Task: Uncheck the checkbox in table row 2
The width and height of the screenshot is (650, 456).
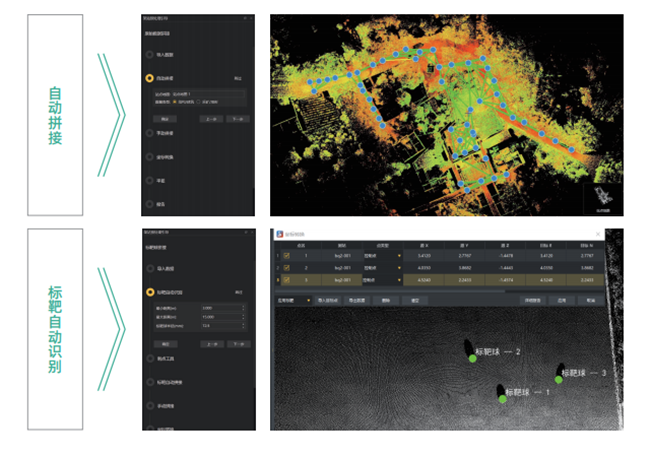Action: pyautogui.click(x=286, y=268)
